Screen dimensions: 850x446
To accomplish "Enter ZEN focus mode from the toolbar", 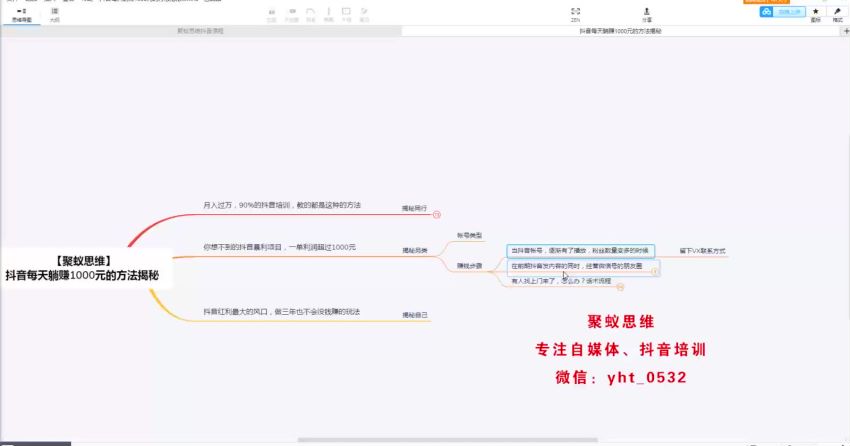I will click(576, 15).
